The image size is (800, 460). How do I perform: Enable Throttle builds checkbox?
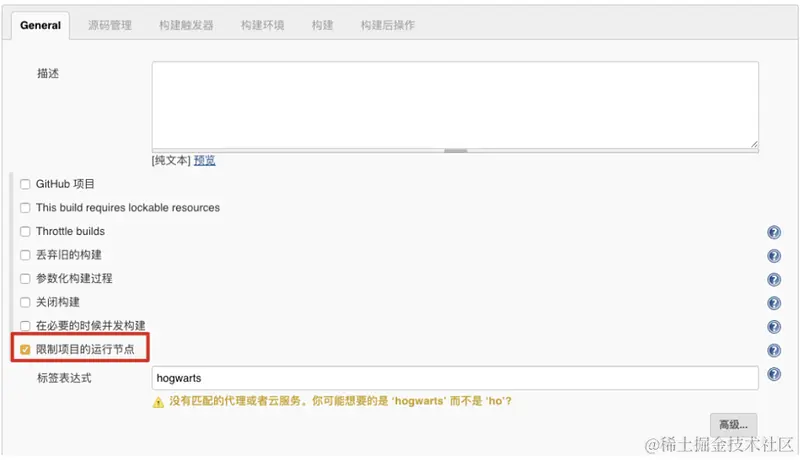coord(25,232)
